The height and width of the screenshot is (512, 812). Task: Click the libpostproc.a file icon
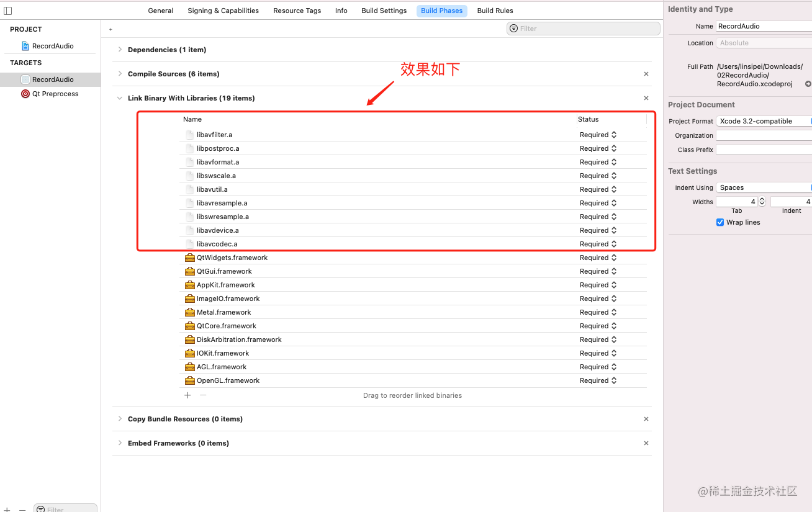(x=190, y=148)
